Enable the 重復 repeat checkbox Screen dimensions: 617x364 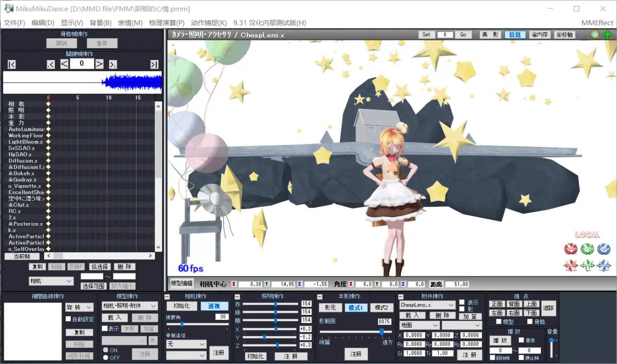pos(521,340)
